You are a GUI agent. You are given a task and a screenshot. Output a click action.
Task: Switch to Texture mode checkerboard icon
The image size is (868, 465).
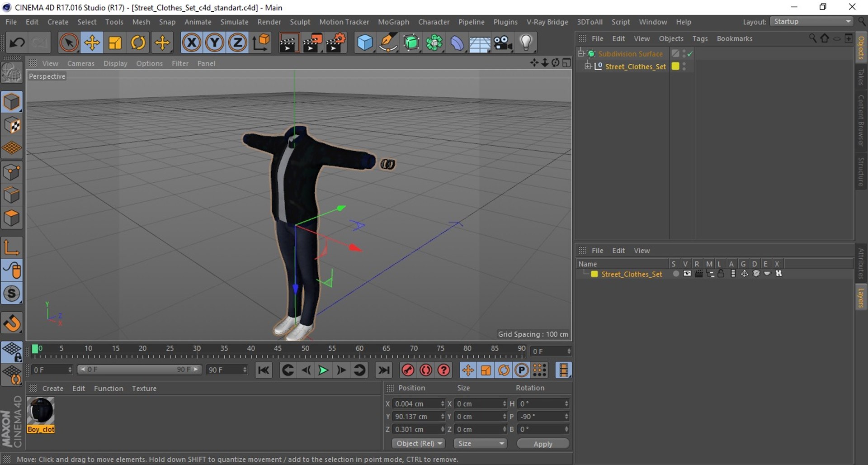pyautogui.click(x=12, y=125)
